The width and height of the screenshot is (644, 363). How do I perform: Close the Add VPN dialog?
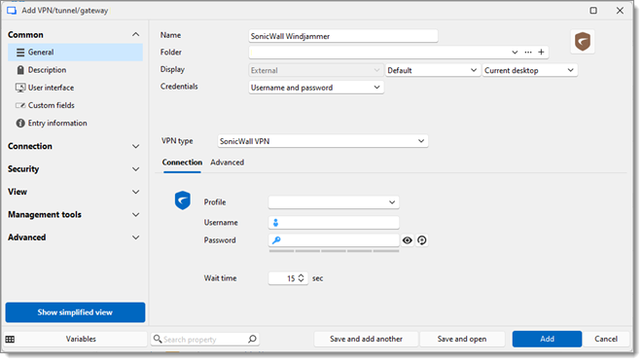point(620,11)
